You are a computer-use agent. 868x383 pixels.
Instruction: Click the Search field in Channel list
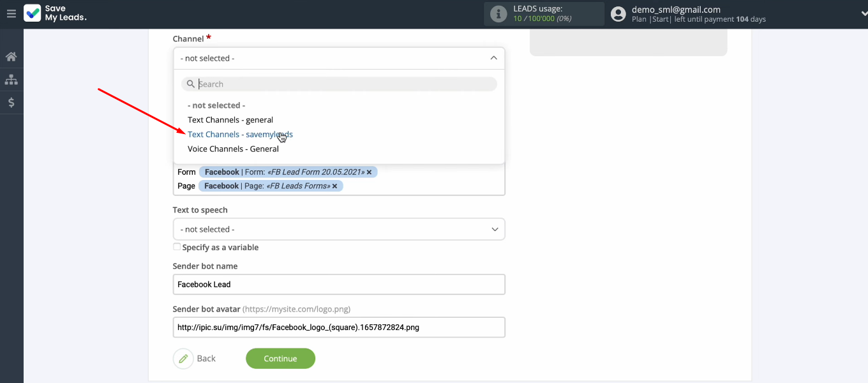pyautogui.click(x=339, y=84)
